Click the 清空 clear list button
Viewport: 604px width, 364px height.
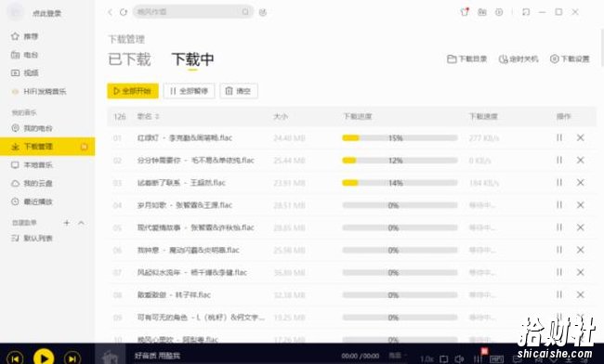[239, 91]
